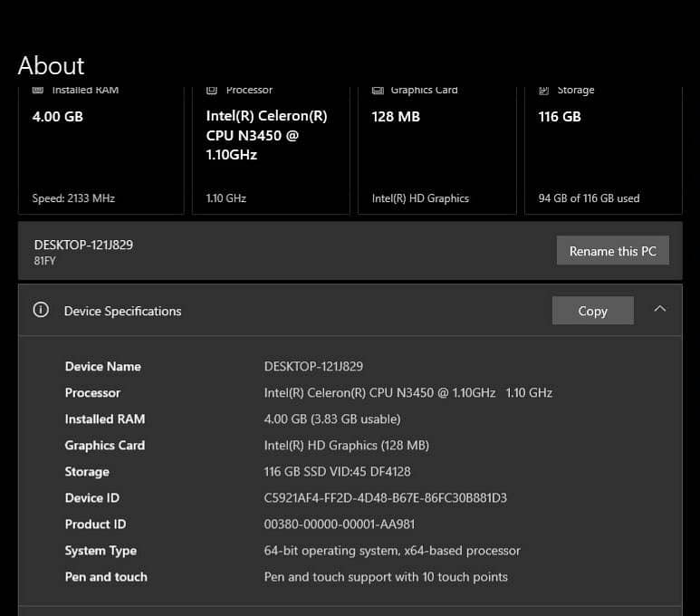Viewport: 700px width, 616px height.
Task: Click the Celeron N3450 value in specifications
Action: click(x=408, y=392)
